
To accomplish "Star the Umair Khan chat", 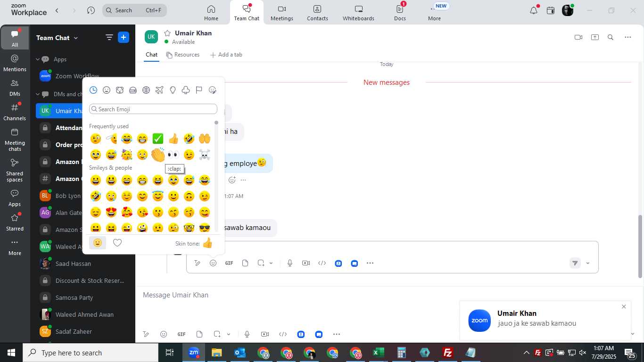I will 167,33.
